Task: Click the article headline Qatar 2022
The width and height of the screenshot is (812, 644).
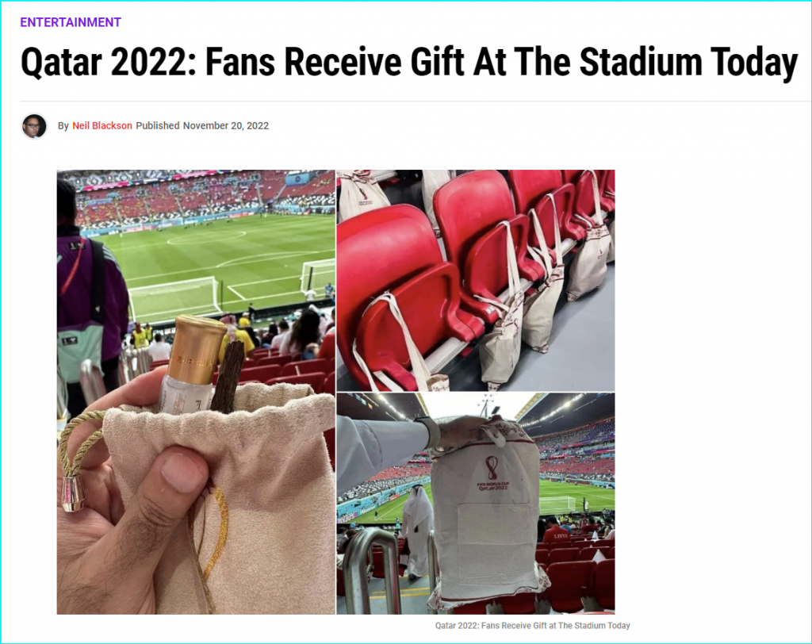Action: point(409,63)
